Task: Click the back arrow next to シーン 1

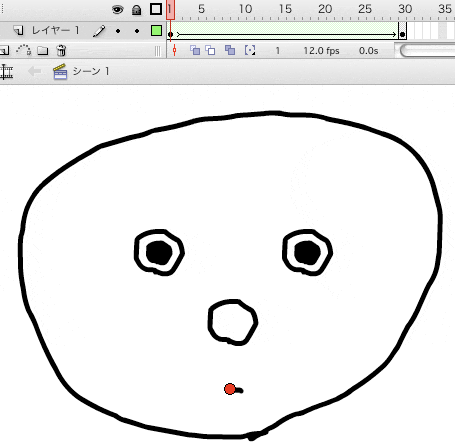Action: tap(35, 71)
